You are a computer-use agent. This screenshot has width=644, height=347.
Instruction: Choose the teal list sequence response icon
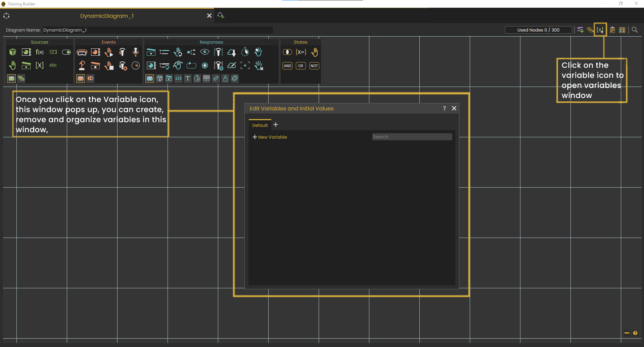point(164,52)
